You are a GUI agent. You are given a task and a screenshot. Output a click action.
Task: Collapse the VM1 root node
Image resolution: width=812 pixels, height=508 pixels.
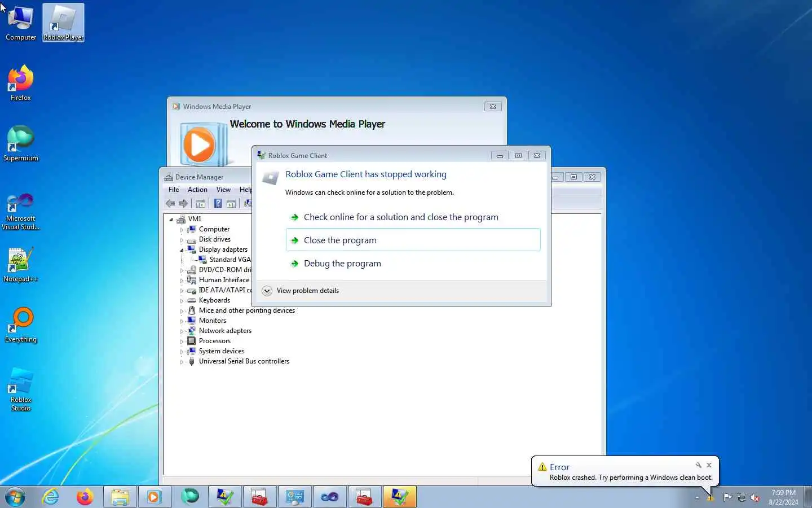(x=171, y=219)
